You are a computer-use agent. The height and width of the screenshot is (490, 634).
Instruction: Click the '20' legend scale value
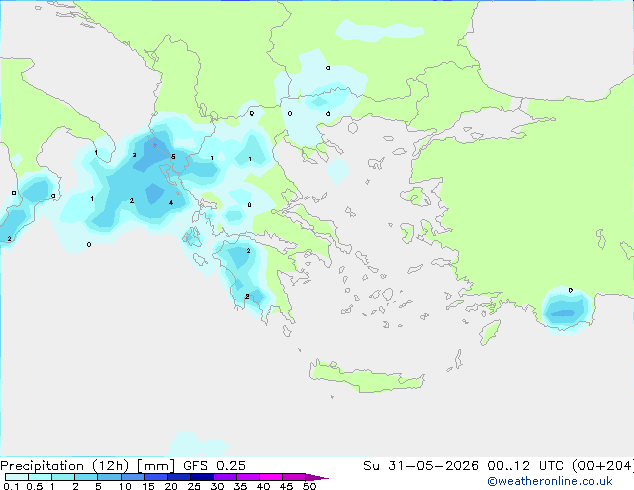pos(171,486)
